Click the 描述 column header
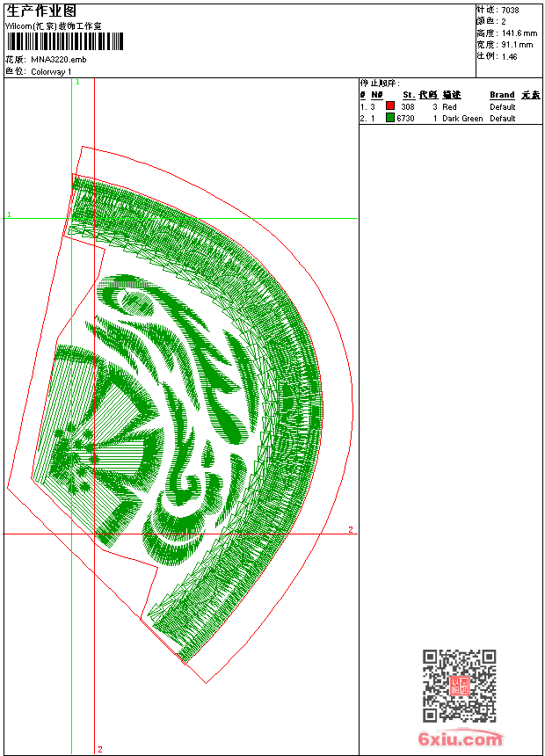 pyautogui.click(x=452, y=95)
